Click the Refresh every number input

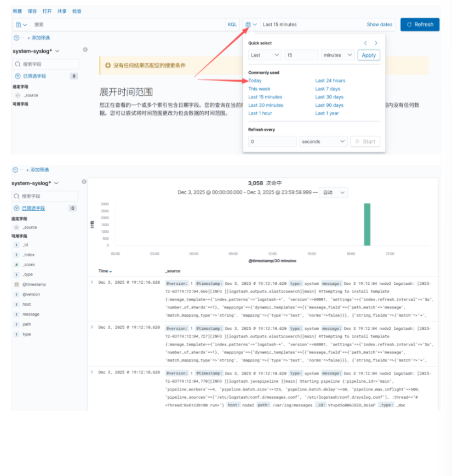point(272,141)
